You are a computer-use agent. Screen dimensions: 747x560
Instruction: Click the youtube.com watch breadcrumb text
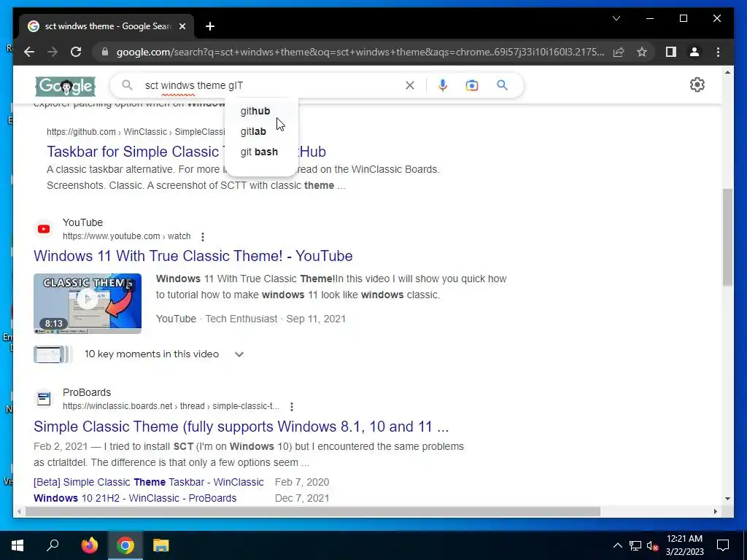tap(126, 236)
